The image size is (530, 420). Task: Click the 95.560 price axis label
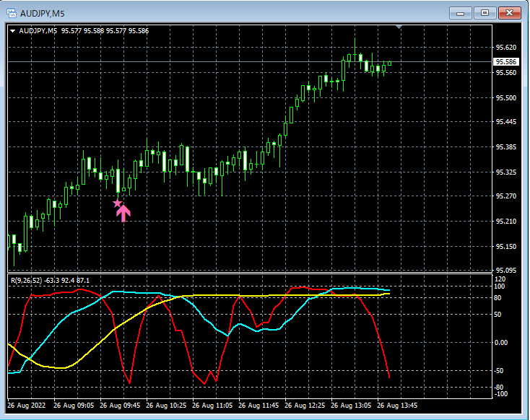(505, 73)
